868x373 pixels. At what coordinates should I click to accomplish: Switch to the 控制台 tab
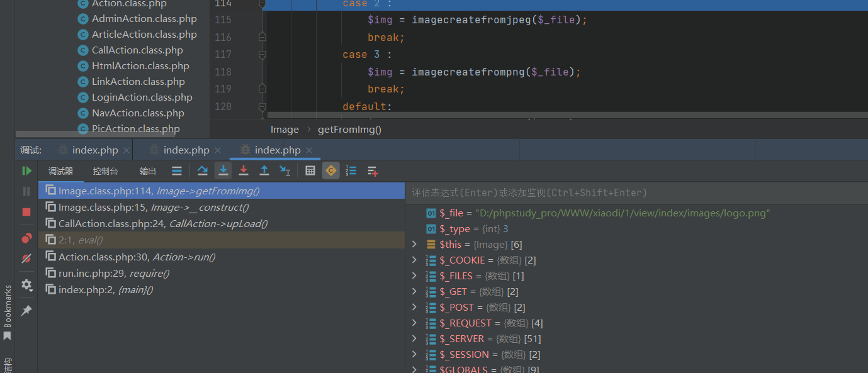coord(105,171)
